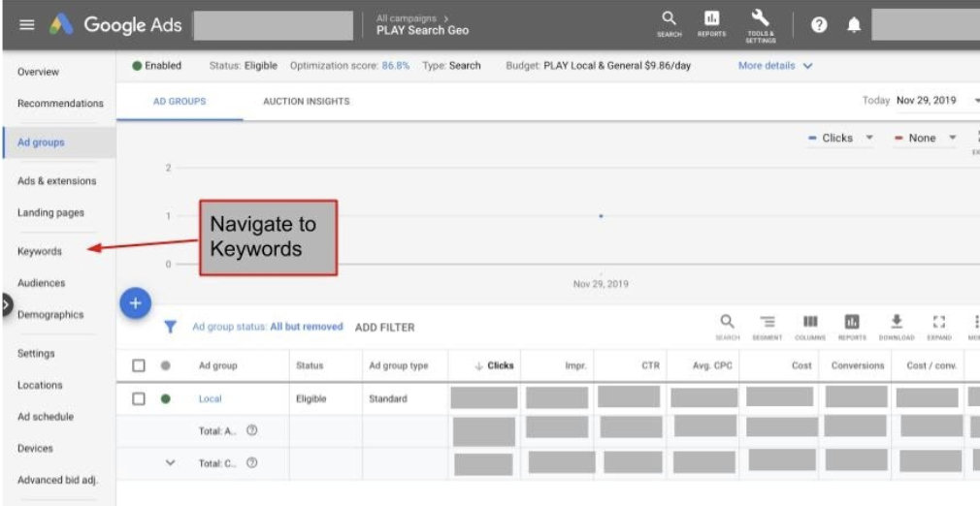Open Landing pages in side menu
Image resolution: width=980 pixels, height=506 pixels.
50,213
